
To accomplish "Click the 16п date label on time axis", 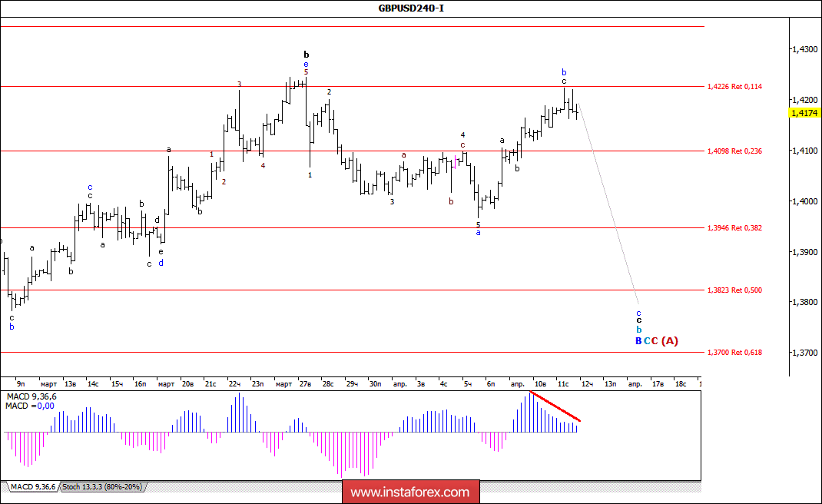I will (140, 384).
